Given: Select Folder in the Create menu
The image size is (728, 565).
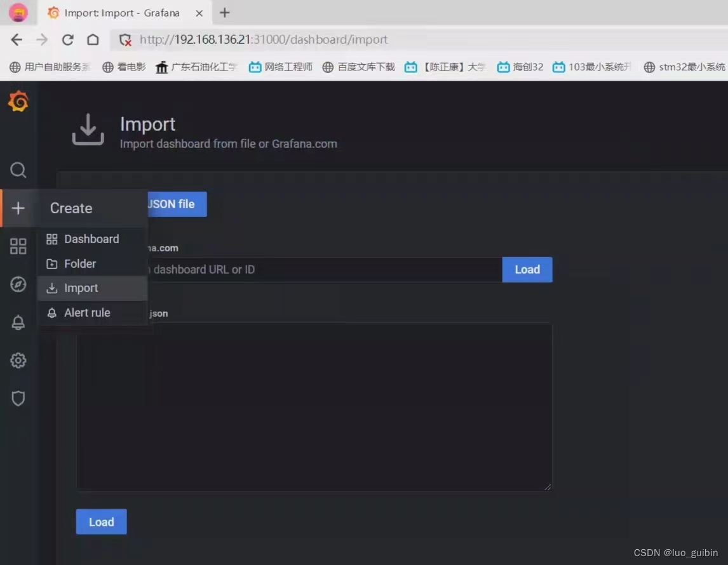Looking at the screenshot, I should (x=92, y=263).
